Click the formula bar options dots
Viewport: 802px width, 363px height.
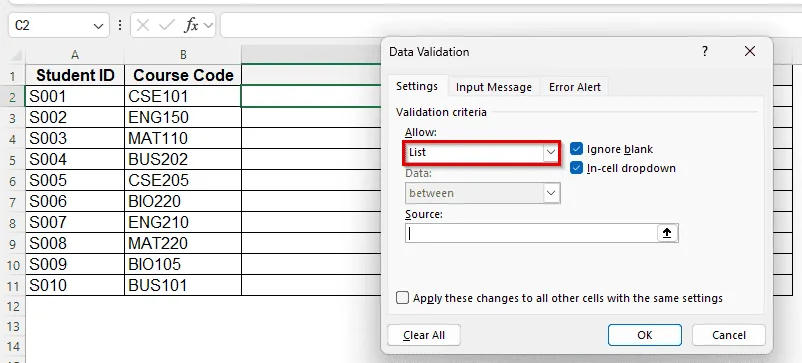pyautogui.click(x=120, y=25)
